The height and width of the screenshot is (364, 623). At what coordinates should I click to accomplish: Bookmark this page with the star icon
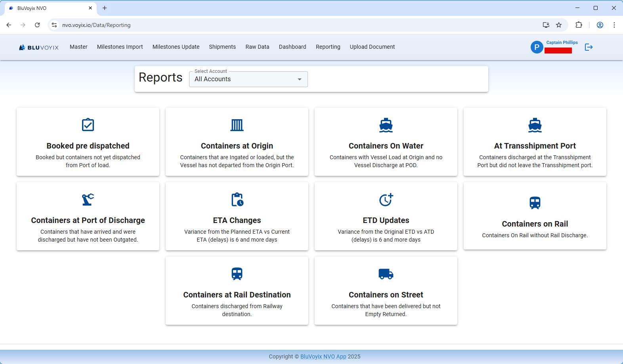coord(559,25)
